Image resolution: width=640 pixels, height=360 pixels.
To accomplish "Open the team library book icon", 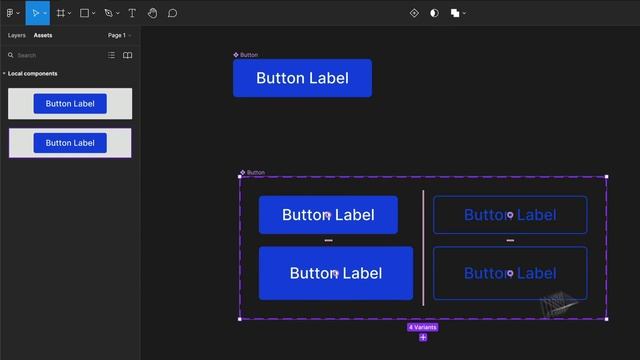I will tap(127, 55).
